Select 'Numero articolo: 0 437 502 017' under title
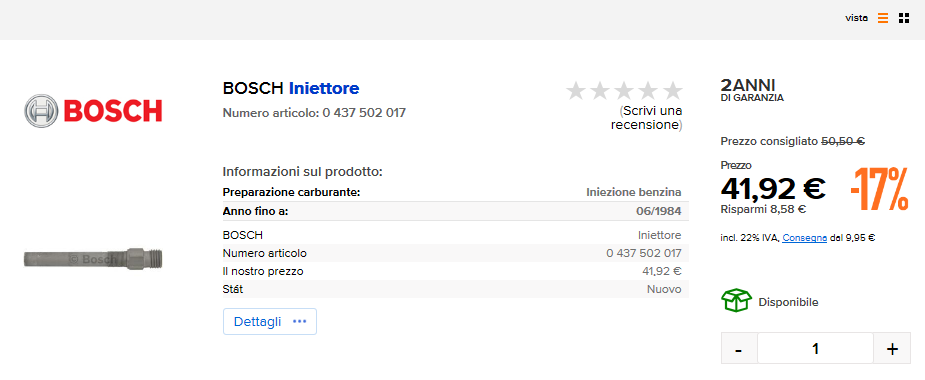This screenshot has height=380, width=925. click(314, 113)
